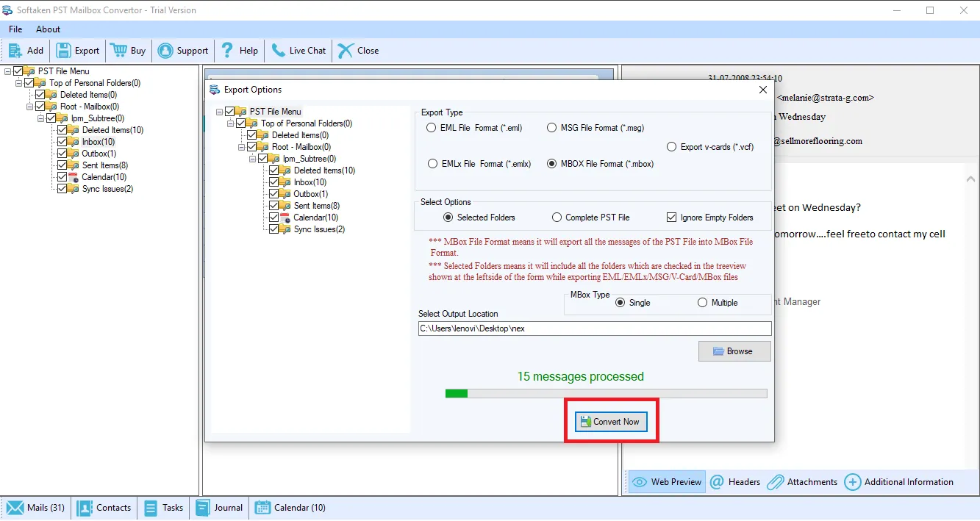
Task: Click the Select Output Location field
Action: click(595, 328)
